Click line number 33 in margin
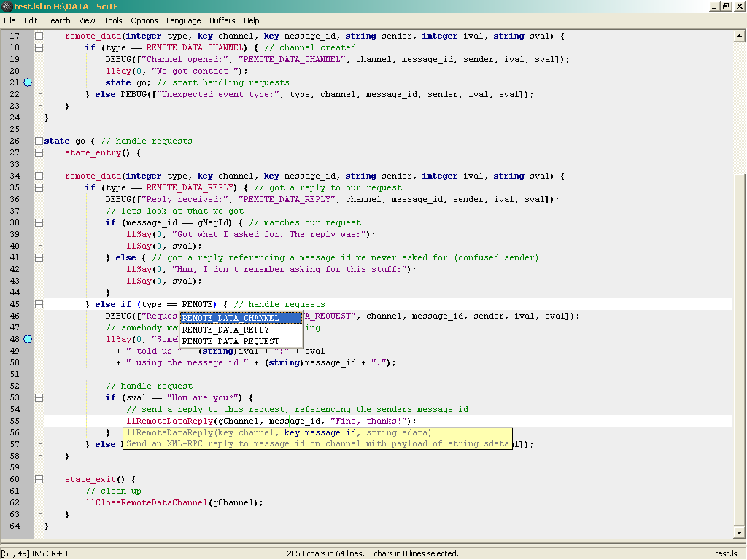The height and width of the screenshot is (560, 747). tap(15, 164)
